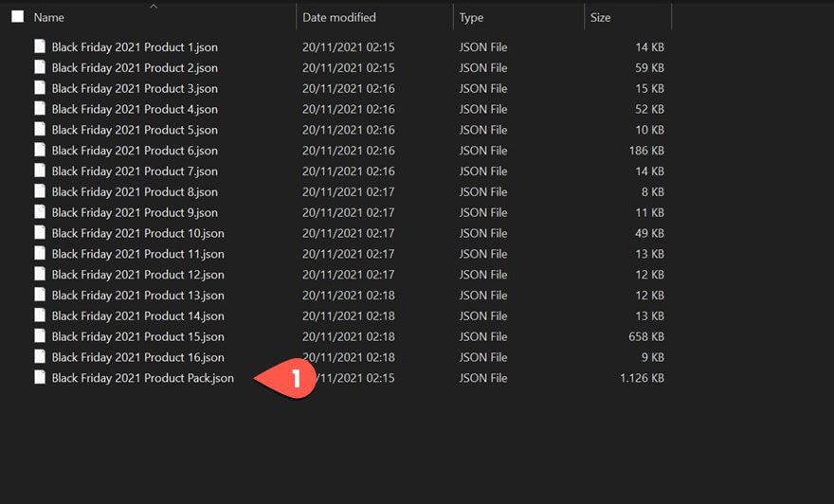The image size is (834, 504).
Task: Select Black Friday 2021 Product 5.json name
Action: pyautogui.click(x=135, y=130)
